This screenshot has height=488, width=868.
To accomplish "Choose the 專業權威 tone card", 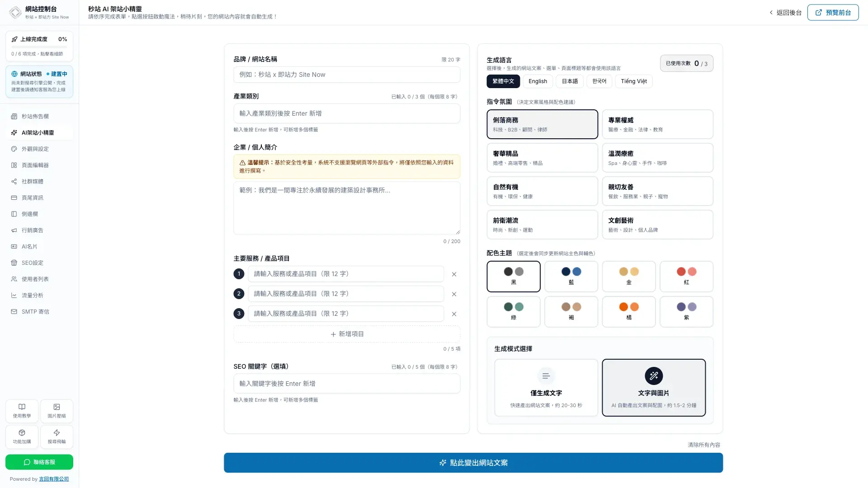I will (657, 124).
